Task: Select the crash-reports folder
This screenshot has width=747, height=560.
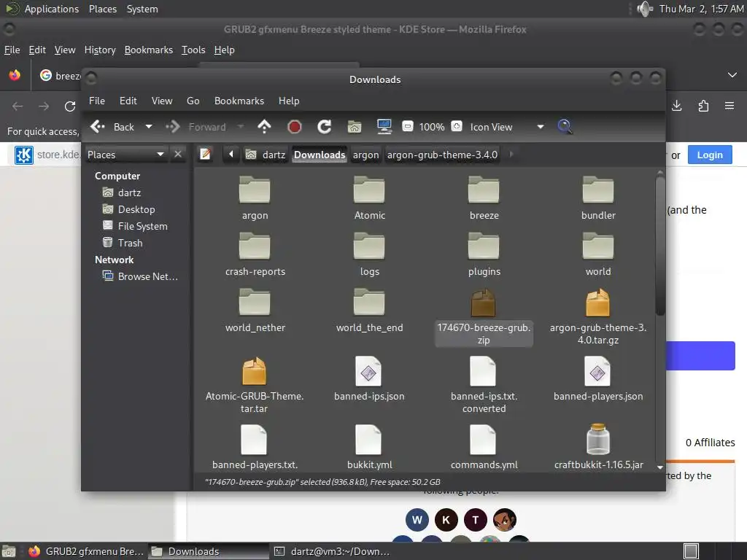Action: 255,254
